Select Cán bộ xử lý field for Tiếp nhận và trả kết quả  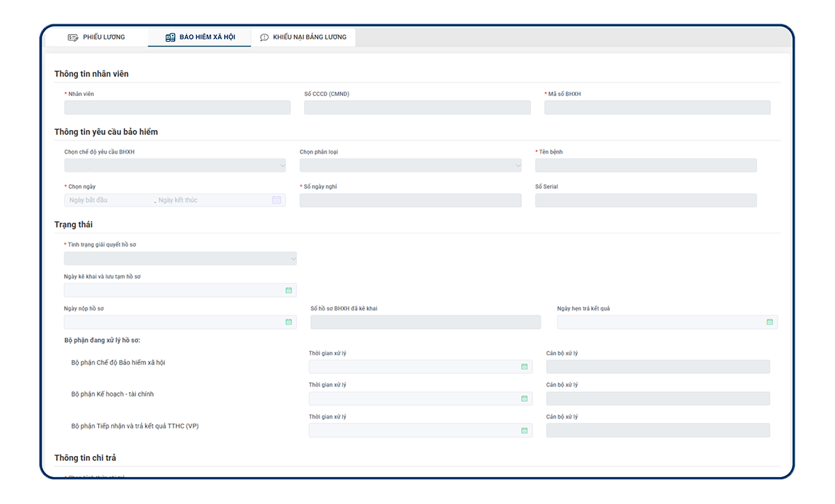click(x=658, y=431)
